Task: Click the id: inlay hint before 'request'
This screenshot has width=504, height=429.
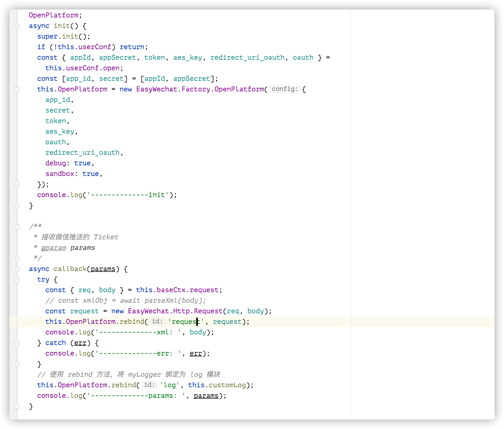Action: pyautogui.click(x=157, y=321)
